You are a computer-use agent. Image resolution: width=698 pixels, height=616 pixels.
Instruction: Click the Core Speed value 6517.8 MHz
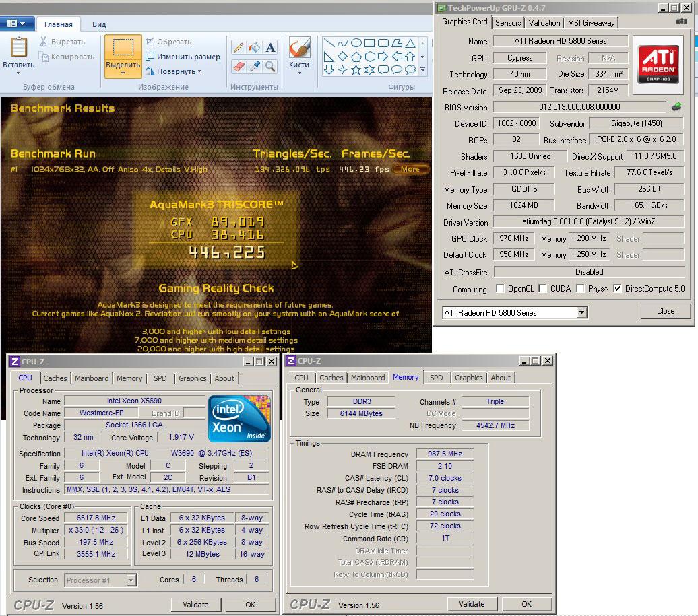[x=96, y=518]
